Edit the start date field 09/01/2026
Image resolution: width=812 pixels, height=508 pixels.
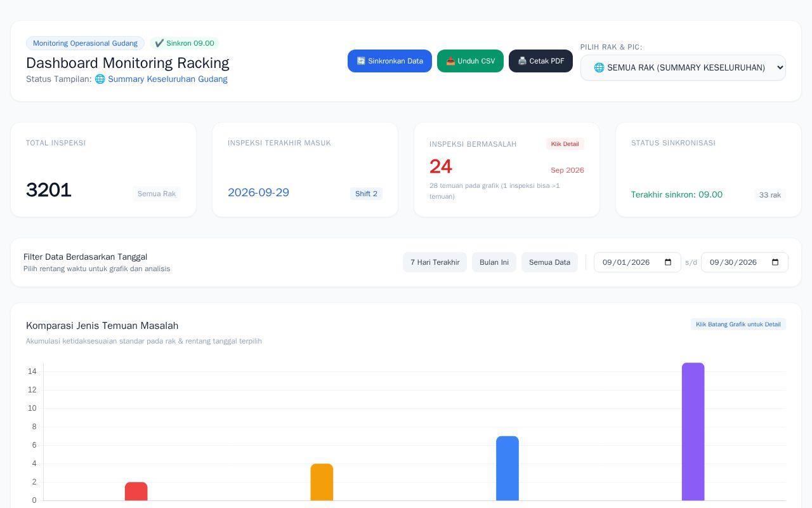tap(637, 262)
